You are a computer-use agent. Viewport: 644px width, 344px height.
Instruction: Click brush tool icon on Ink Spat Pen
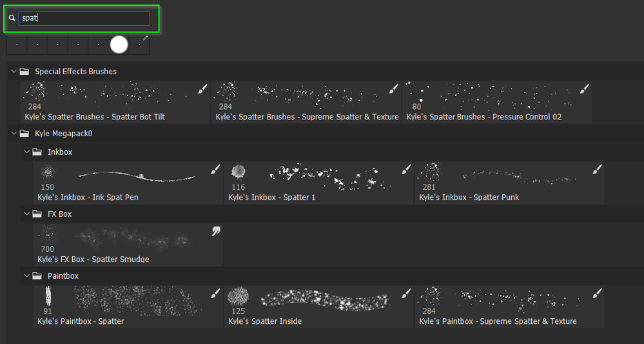coord(215,169)
